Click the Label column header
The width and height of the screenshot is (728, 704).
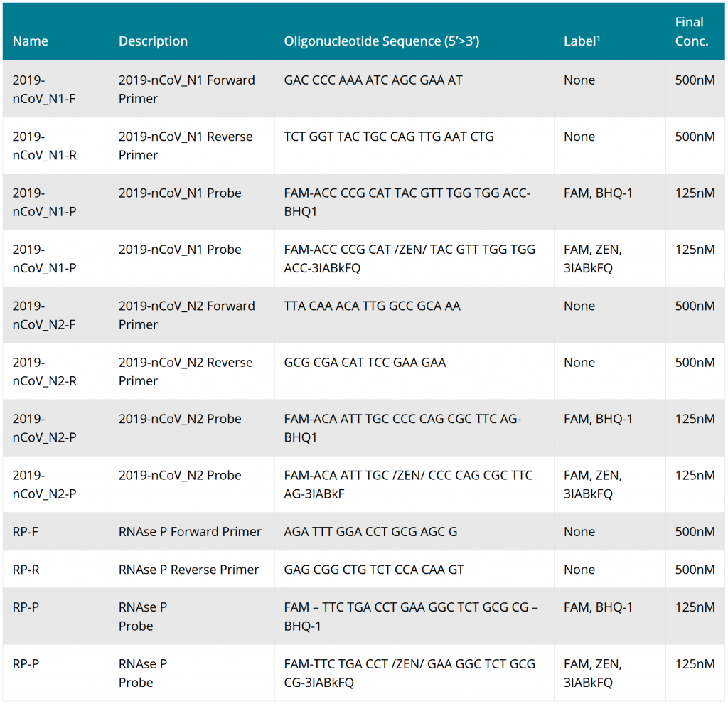(x=582, y=41)
